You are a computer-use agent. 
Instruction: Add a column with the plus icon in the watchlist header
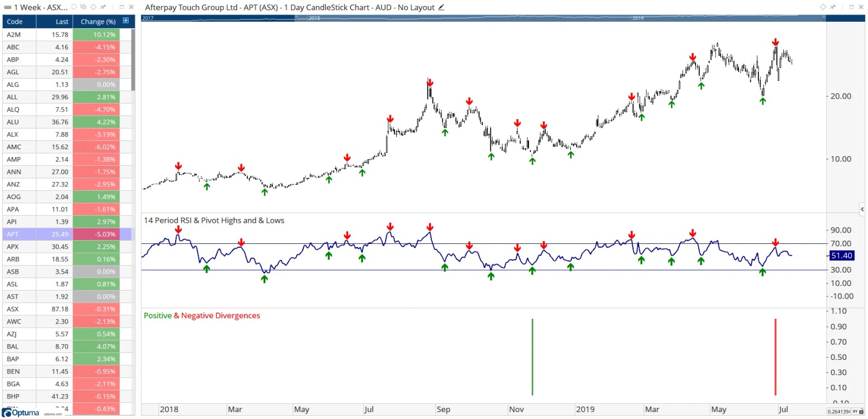click(x=126, y=21)
